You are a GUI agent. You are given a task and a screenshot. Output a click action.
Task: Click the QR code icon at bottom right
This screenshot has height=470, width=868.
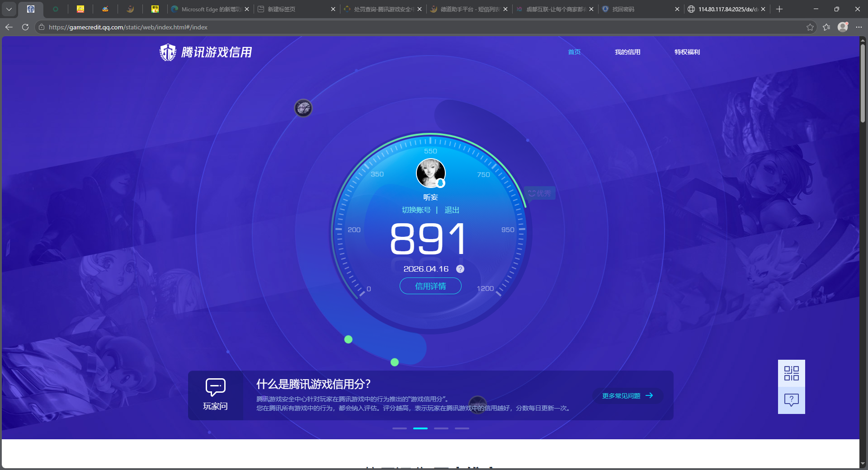click(x=791, y=373)
